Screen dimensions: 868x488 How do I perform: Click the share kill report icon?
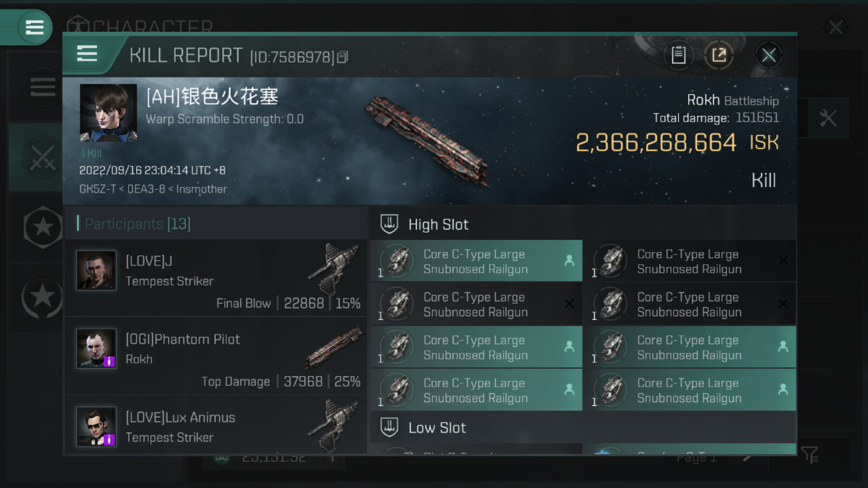click(x=719, y=55)
